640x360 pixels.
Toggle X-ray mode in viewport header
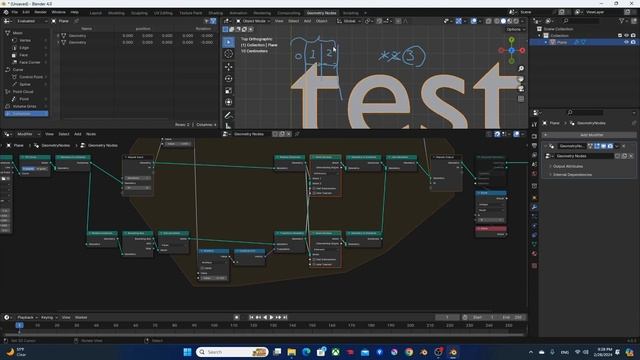coord(488,21)
